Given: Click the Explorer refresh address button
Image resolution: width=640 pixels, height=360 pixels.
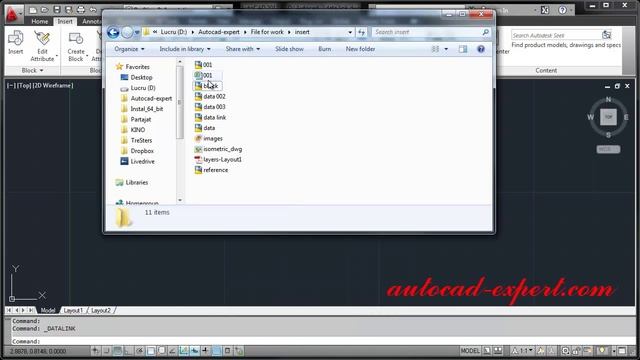Looking at the screenshot, I should tap(361, 32).
